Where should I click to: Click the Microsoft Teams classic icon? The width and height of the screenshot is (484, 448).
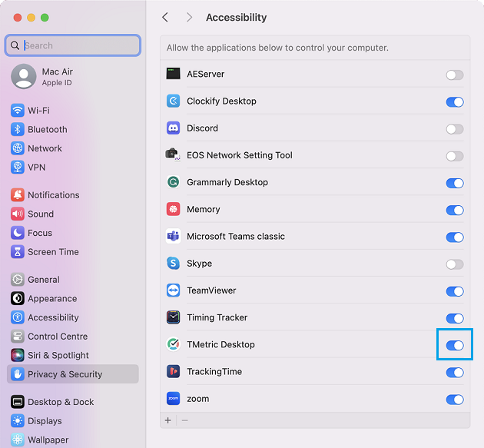(173, 236)
